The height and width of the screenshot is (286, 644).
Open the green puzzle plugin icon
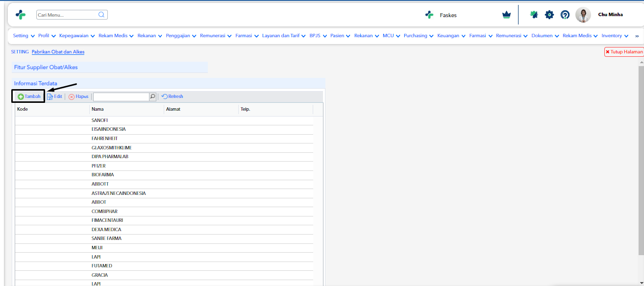tap(534, 15)
